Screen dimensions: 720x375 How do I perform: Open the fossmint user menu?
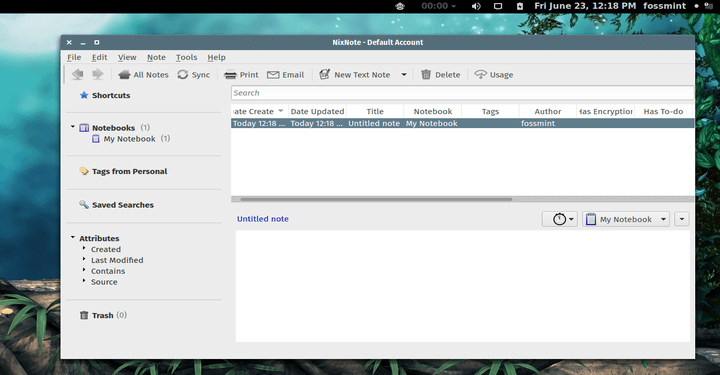[x=664, y=6]
